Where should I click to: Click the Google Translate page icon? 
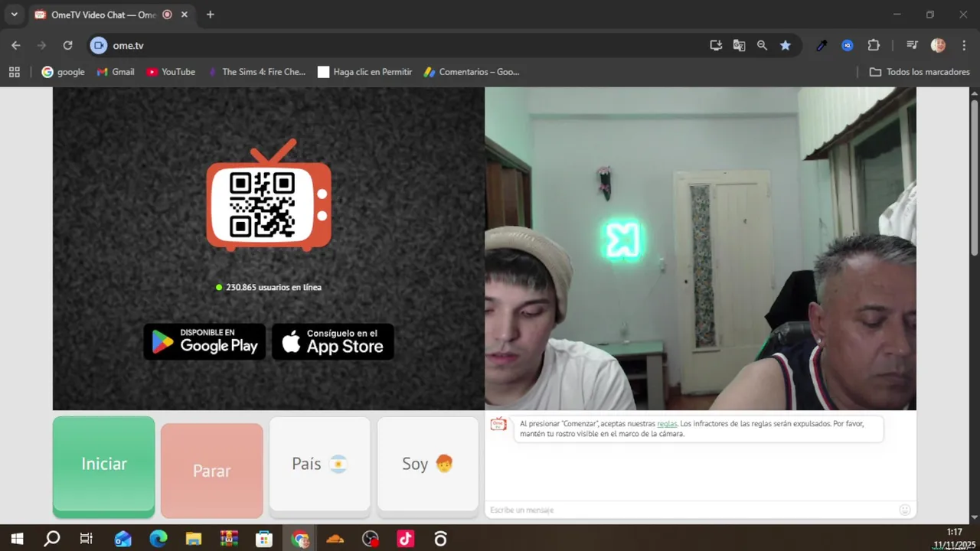click(x=739, y=45)
